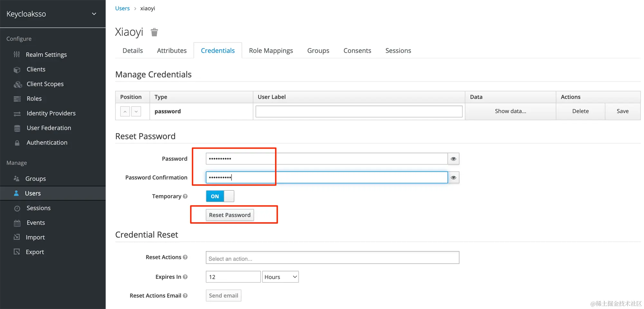Click the Users person icon

(16, 193)
